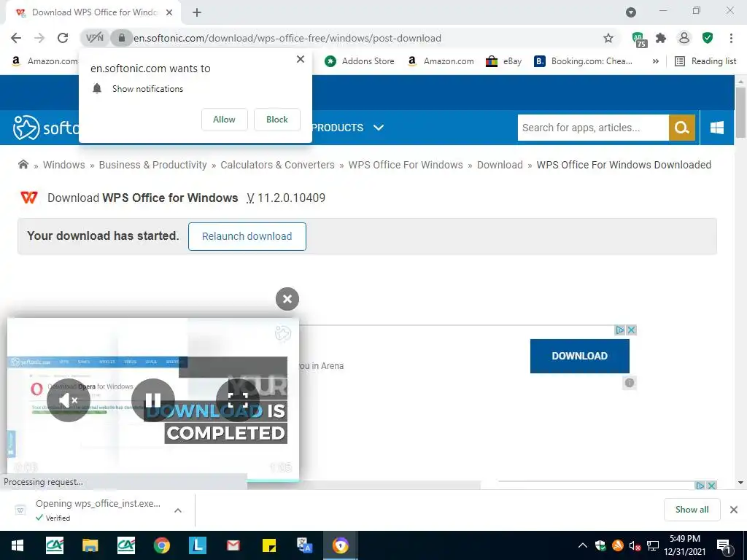Bookmark this page with the star icon
The width and height of the screenshot is (747, 560).
coord(608,38)
